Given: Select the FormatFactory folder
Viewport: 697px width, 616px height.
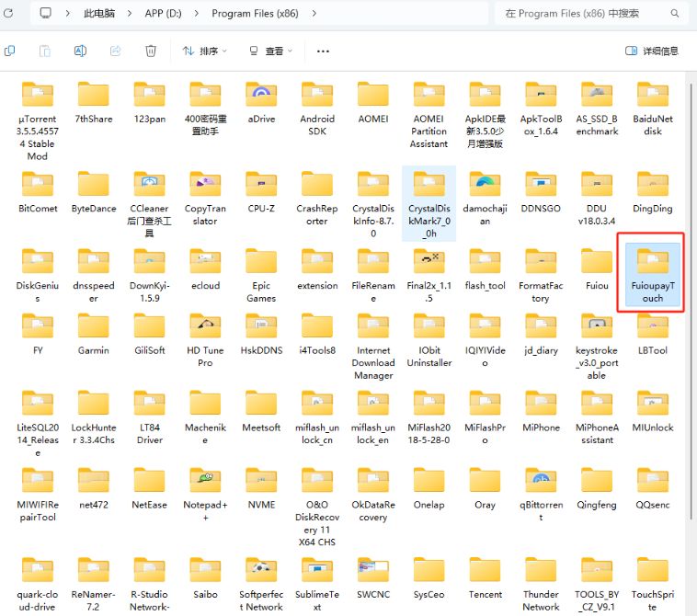Looking at the screenshot, I should click(541, 275).
